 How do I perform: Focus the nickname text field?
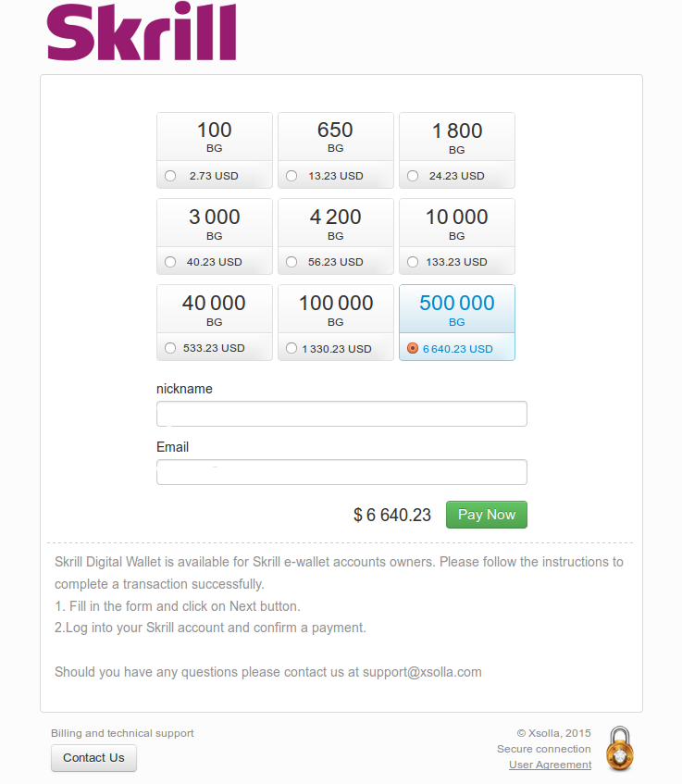[x=341, y=414]
